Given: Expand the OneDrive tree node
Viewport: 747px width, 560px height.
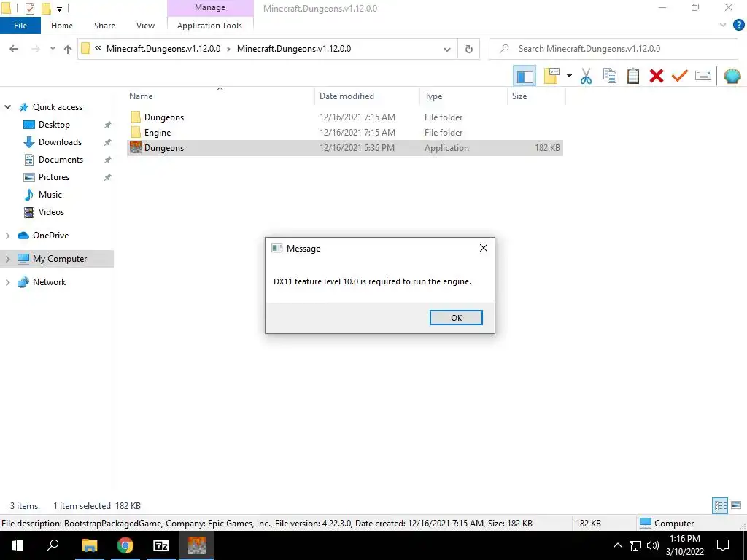Looking at the screenshot, I should pos(7,236).
